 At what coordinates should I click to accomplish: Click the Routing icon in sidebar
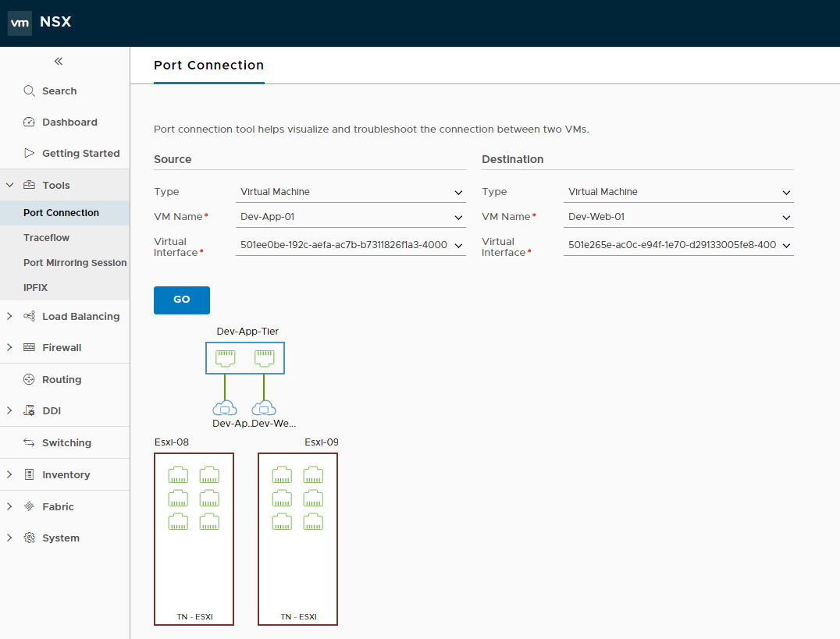[x=30, y=380]
